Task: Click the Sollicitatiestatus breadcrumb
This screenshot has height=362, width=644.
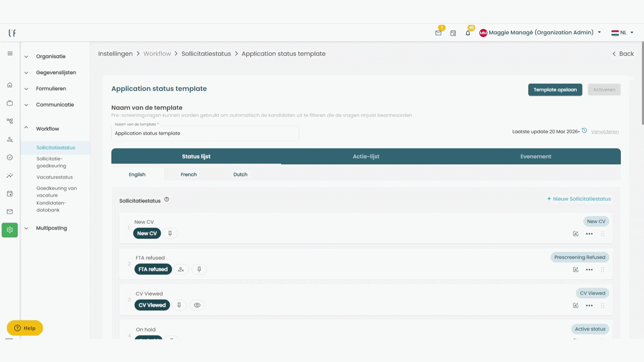Action: pos(206,54)
